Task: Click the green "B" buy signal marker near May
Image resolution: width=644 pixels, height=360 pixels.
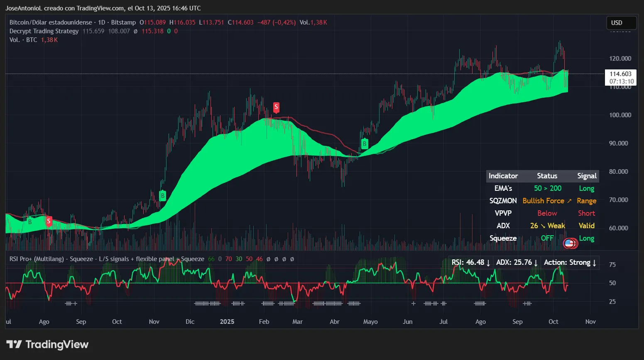Action: click(364, 143)
